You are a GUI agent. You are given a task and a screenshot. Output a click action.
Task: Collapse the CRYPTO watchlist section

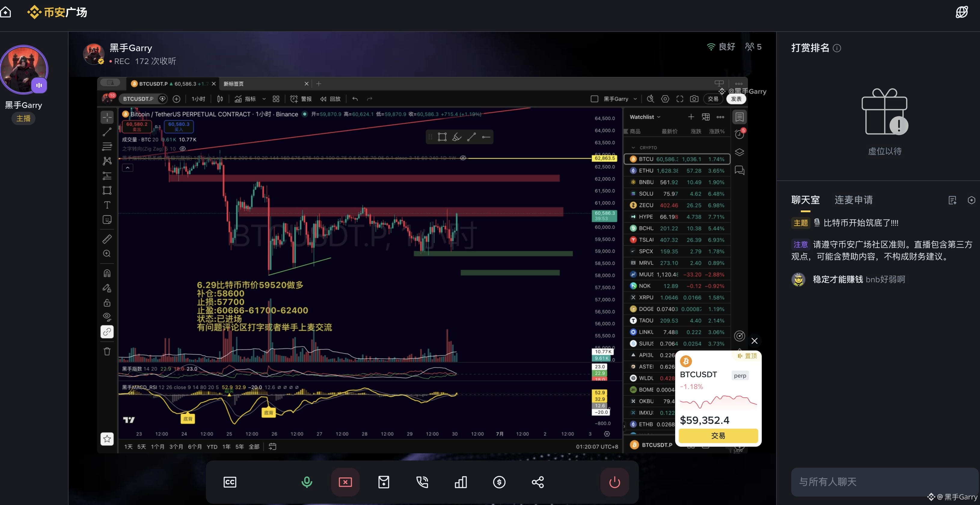(633, 148)
